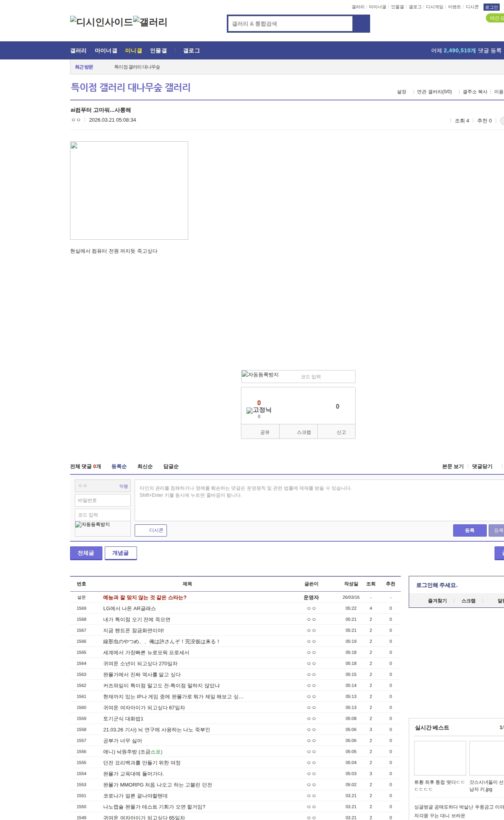504x820 pixels.
Task: Click the 자동등록방지 captcha image in comment form
Action: pos(93,524)
